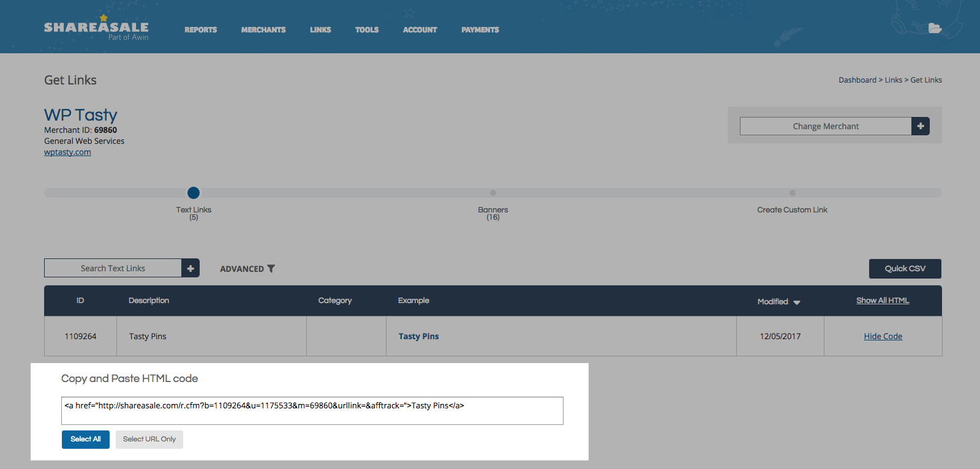980x469 pixels.
Task: Click the HTML code text box
Action: pyautogui.click(x=312, y=411)
